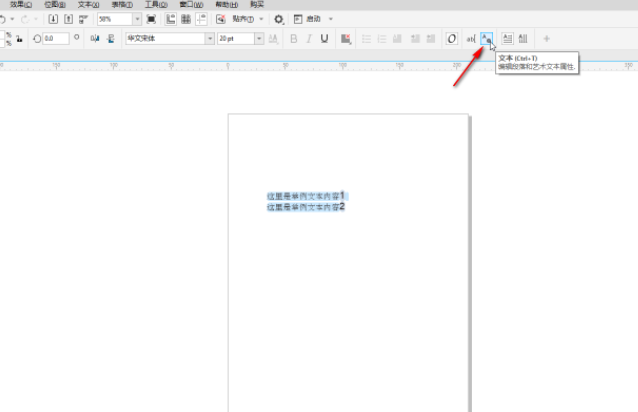Open the 工具 menu

[x=156, y=4]
